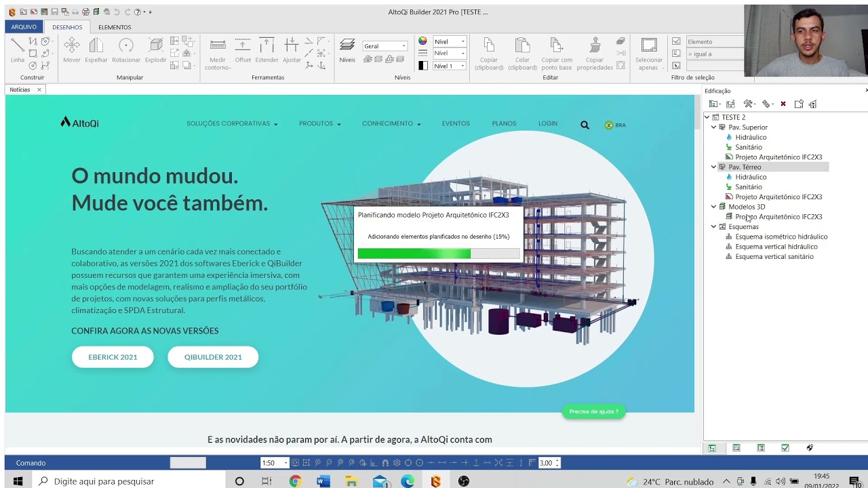The image size is (868, 488).
Task: Select Esquema isométrico hidráulico in tree
Action: pos(781,237)
